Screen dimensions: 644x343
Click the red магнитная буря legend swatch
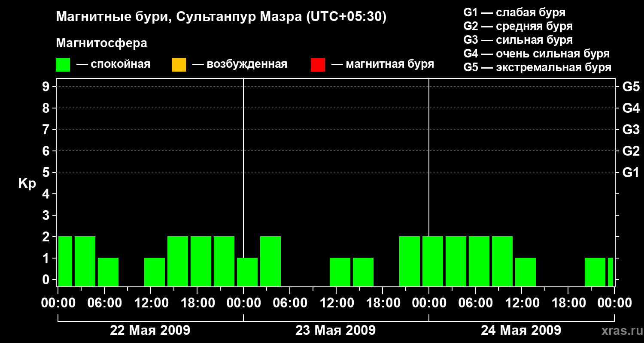pos(318,65)
